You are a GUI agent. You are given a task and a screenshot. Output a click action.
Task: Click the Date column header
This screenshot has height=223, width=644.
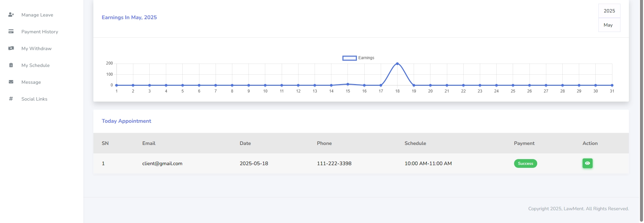pos(245,143)
